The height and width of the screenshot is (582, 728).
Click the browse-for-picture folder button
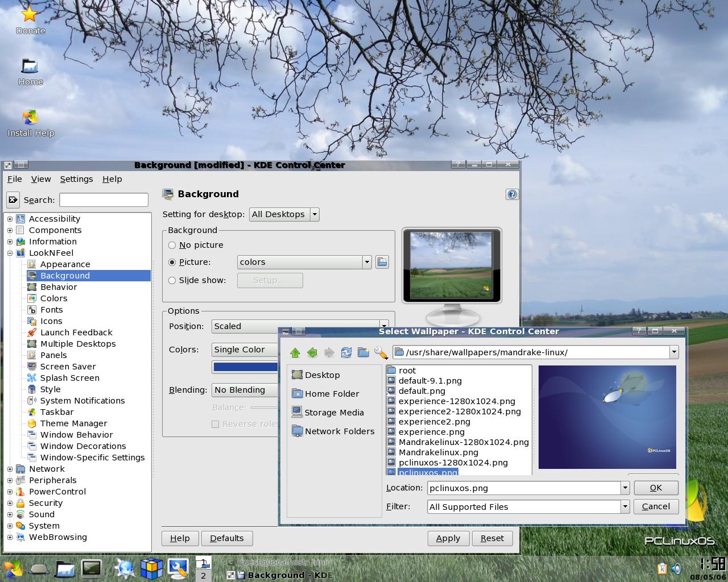click(382, 262)
